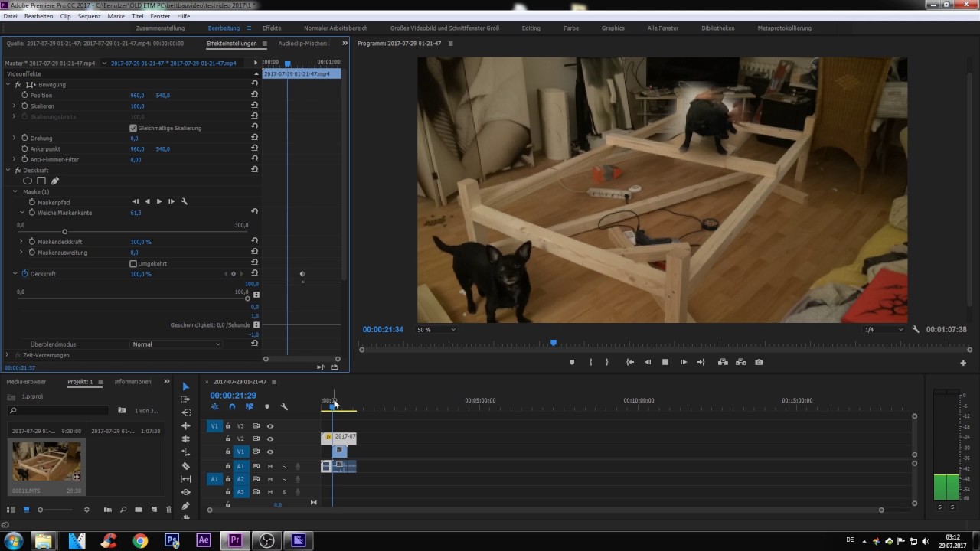Open the 1/4 playback resolution dropdown

884,329
